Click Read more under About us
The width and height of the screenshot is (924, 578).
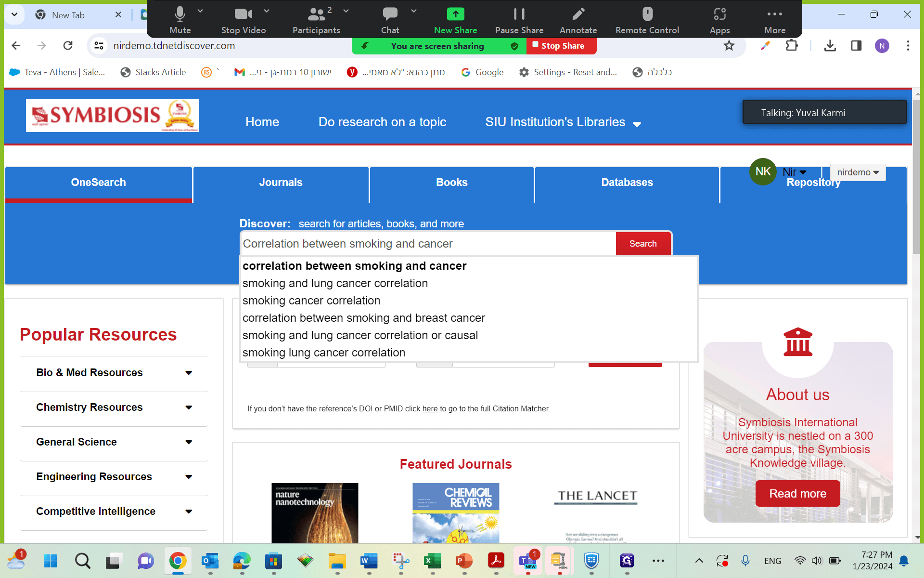tap(797, 494)
